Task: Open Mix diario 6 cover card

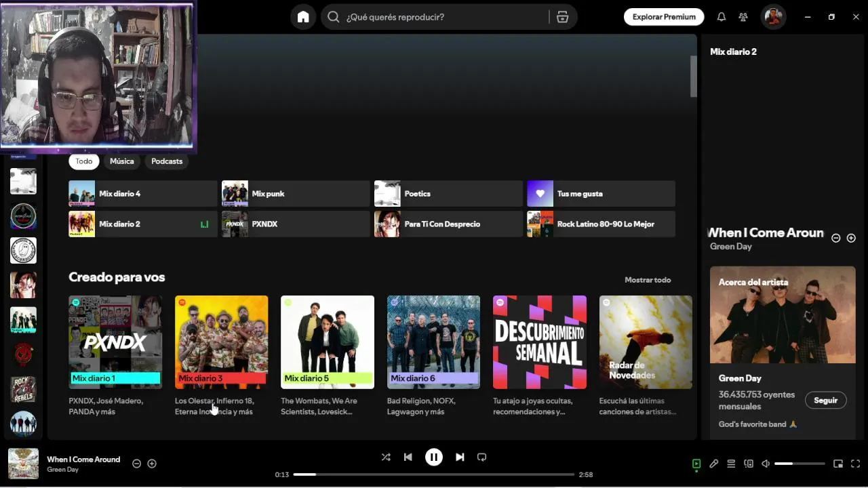Action: point(433,342)
